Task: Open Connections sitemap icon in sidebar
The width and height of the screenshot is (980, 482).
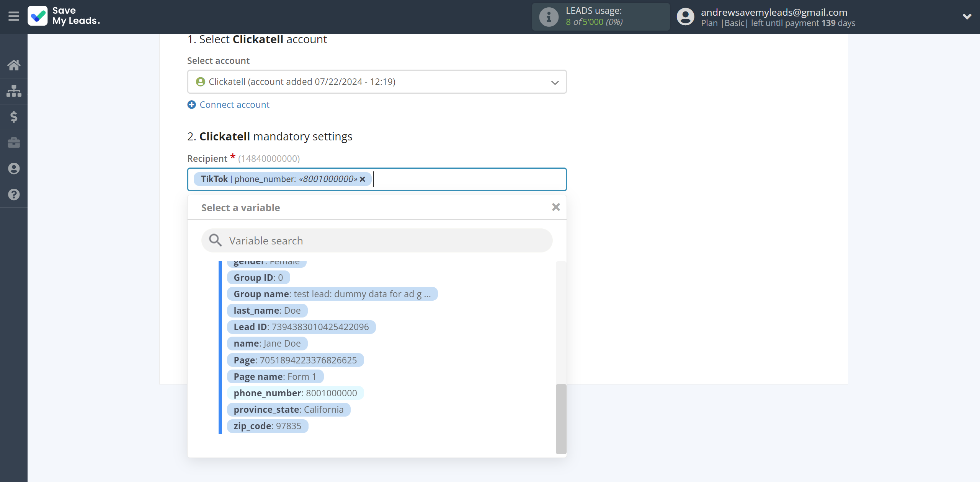Action: click(x=14, y=91)
